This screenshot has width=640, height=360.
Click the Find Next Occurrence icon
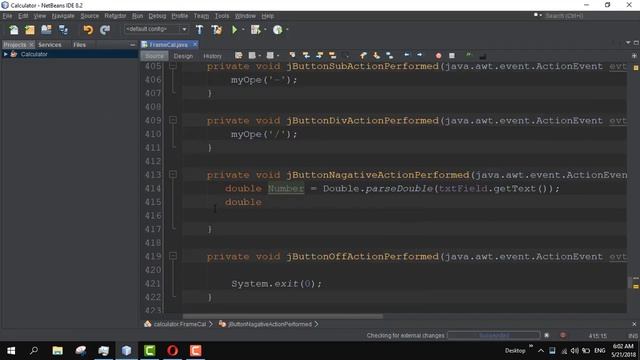coord(320,55)
